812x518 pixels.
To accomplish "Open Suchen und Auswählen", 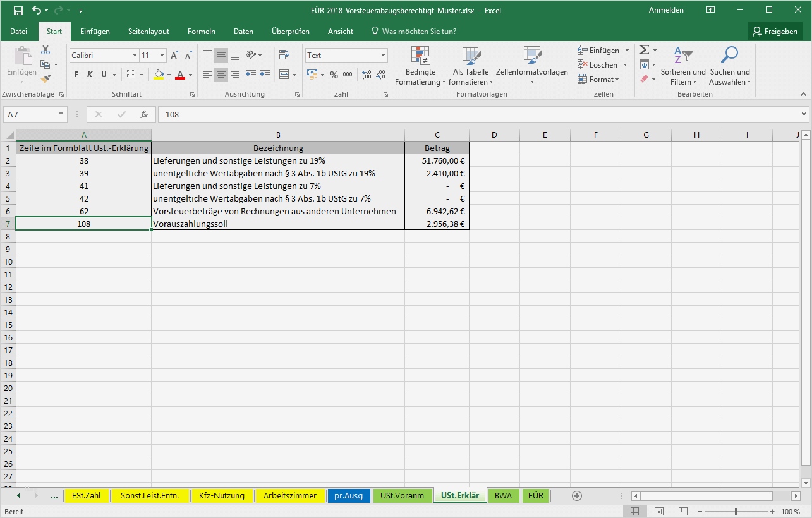I will (x=730, y=66).
